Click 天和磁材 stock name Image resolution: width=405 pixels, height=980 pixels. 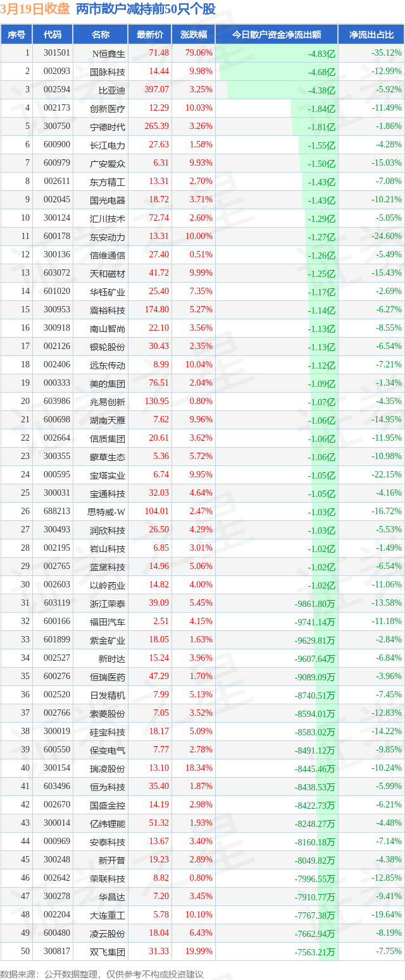pos(108,273)
